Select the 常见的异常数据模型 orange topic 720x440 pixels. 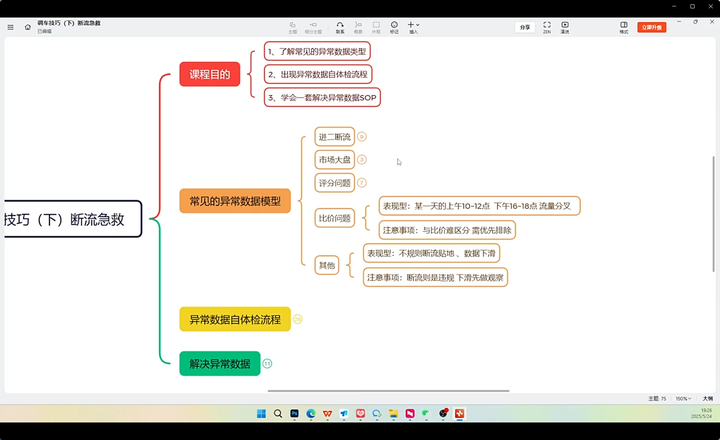click(x=235, y=201)
